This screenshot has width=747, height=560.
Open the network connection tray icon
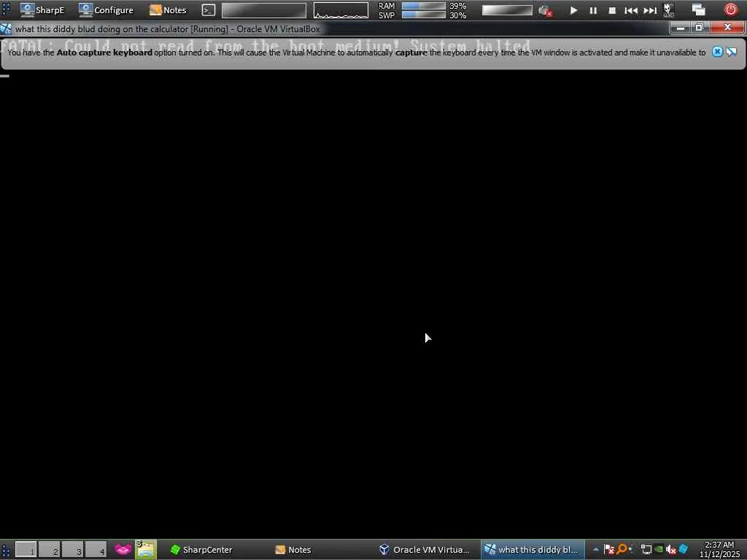point(646,550)
